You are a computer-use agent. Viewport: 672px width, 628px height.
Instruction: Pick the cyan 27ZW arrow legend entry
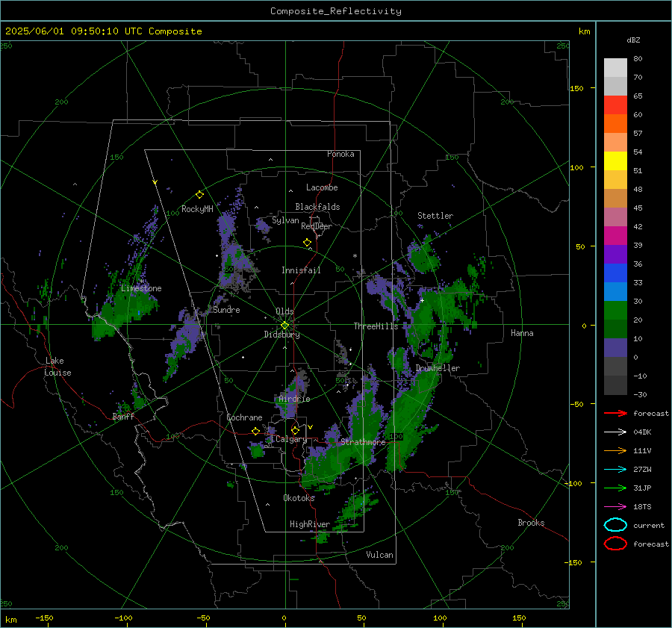pos(615,470)
